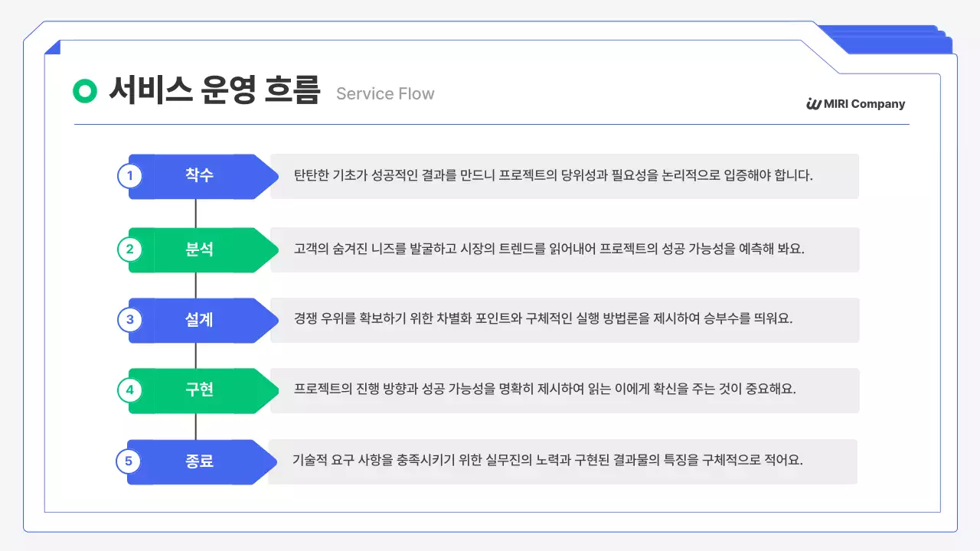This screenshot has height=551, width=980.
Task: Click the numbered circle 2 next to 분석
Action: (x=129, y=249)
